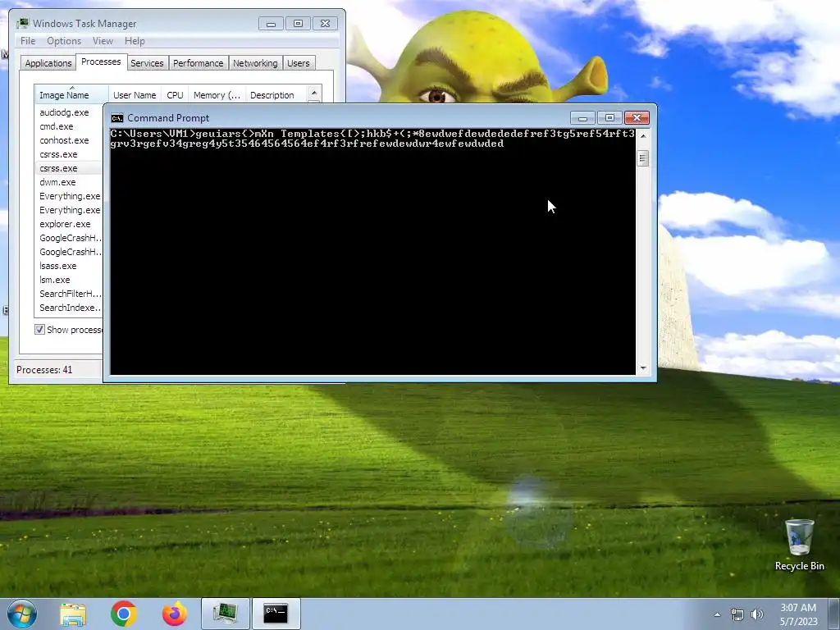Open the clock showing 3:07 AM
This screenshot has width=840, height=630.
(x=798, y=614)
